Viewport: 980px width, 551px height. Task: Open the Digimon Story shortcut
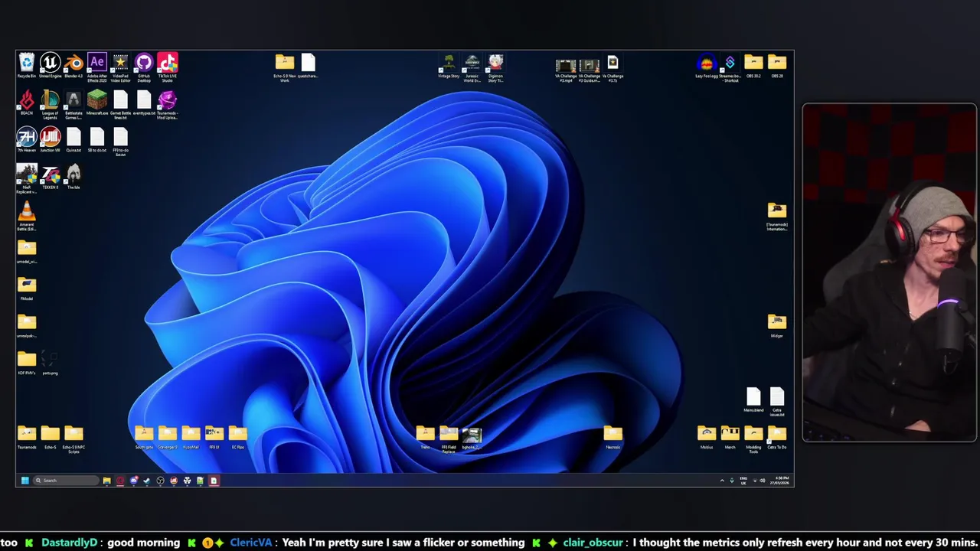point(495,67)
